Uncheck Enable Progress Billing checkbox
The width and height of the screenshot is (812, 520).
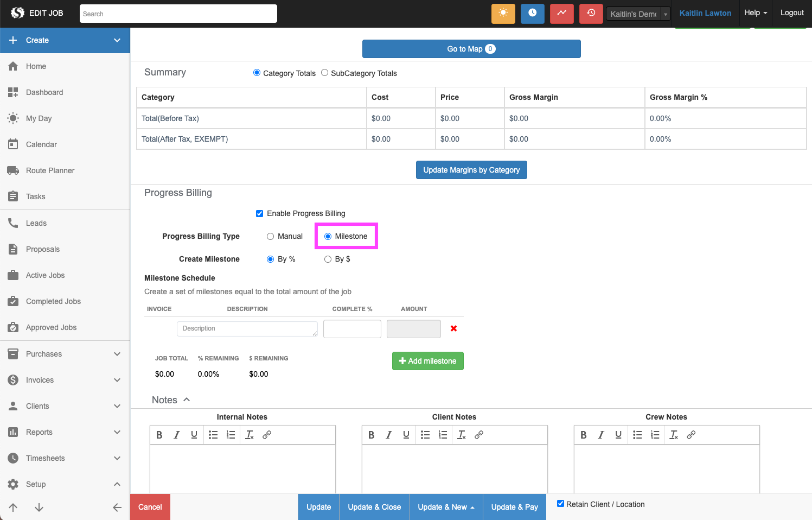click(260, 213)
